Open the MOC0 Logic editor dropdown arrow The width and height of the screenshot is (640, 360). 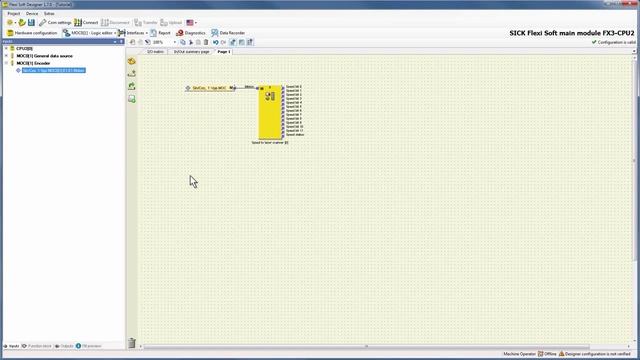pyautogui.click(x=115, y=33)
